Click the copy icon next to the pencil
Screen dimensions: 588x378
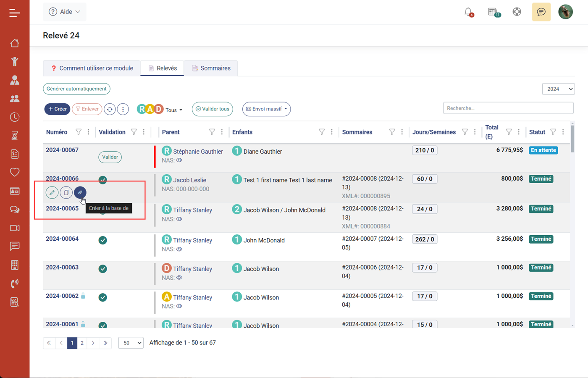[x=66, y=192]
